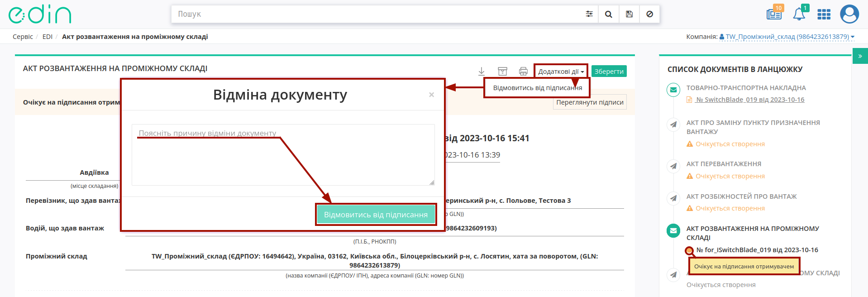Click the date value 2023-10-16 15:41
The image size is (868, 297).
click(x=494, y=138)
